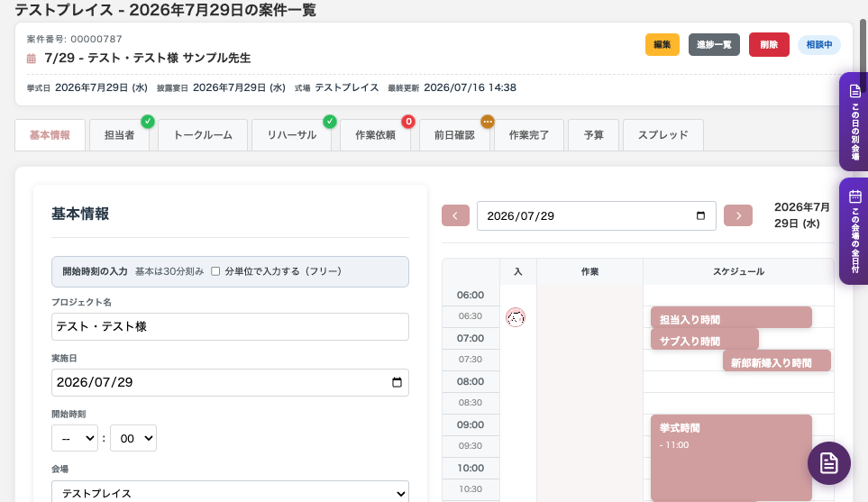Open the calendar icon on この会場の全日付 side tab
The height and width of the screenshot is (502, 868).
coord(855,196)
